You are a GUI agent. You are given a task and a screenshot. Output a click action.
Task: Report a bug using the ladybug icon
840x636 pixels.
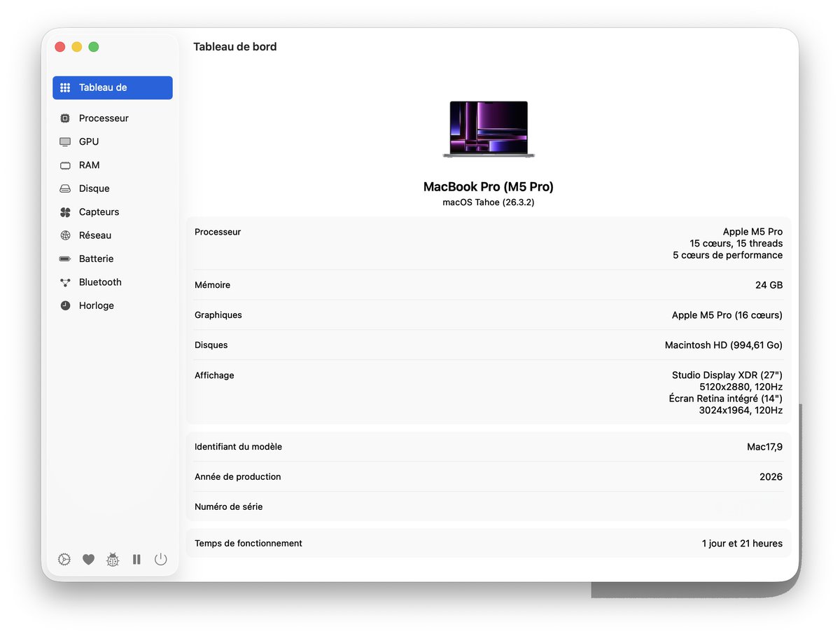113,559
